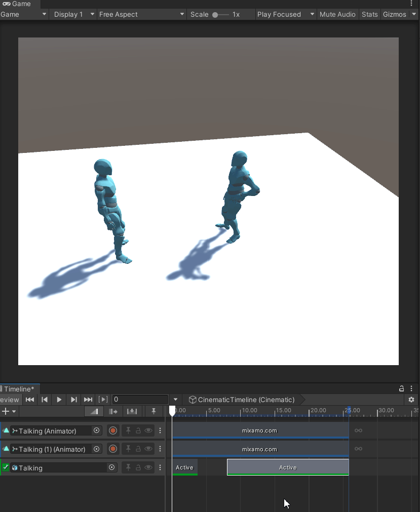Switch to the Game tab

17,4
